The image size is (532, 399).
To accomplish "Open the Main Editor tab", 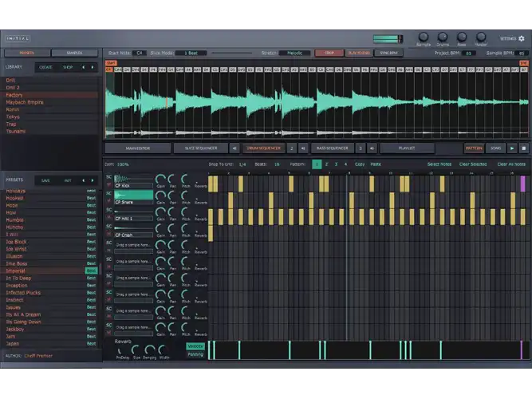I will 138,148.
